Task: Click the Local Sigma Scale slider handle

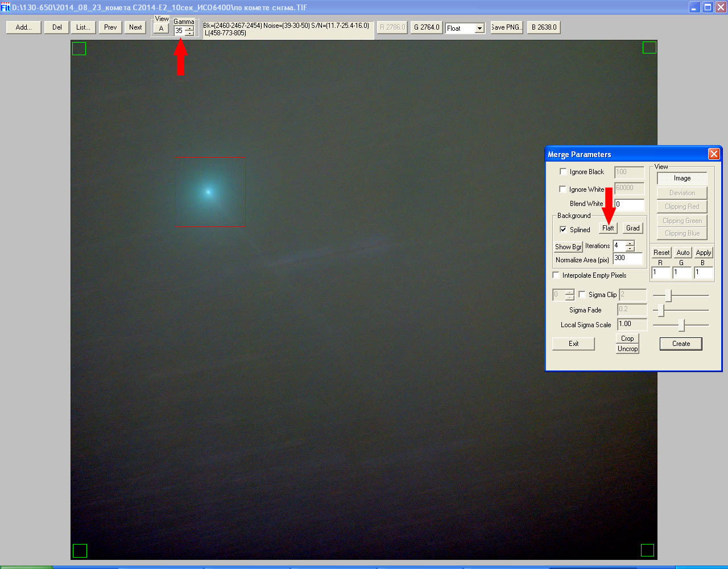Action: coord(681,325)
